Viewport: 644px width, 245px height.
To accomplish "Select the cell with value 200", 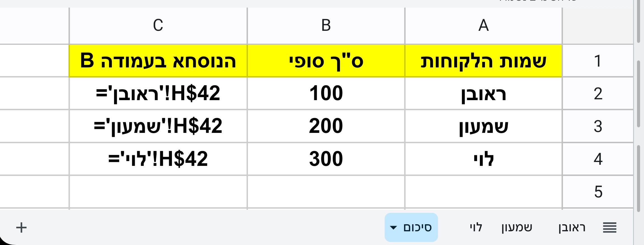I will (326, 126).
